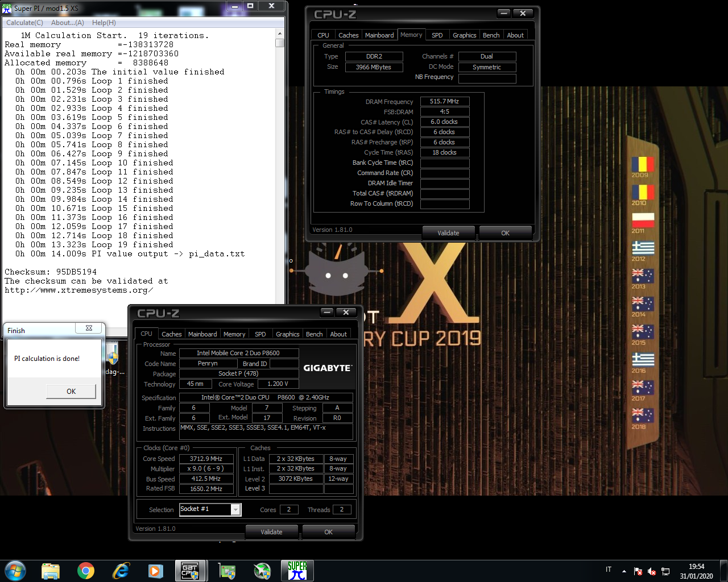The image size is (728, 582).
Task: Open CPU tab in CPU-Z Memory window
Action: (324, 35)
